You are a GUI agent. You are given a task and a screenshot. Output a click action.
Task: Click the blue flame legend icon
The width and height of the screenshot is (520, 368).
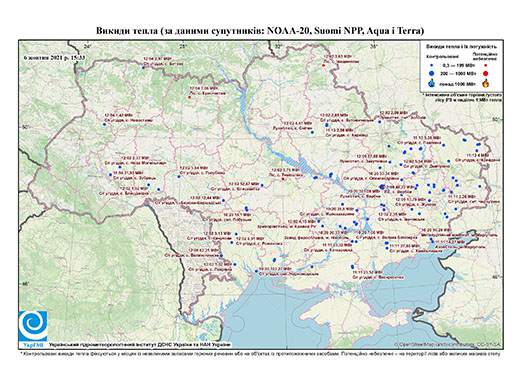pos(431,83)
